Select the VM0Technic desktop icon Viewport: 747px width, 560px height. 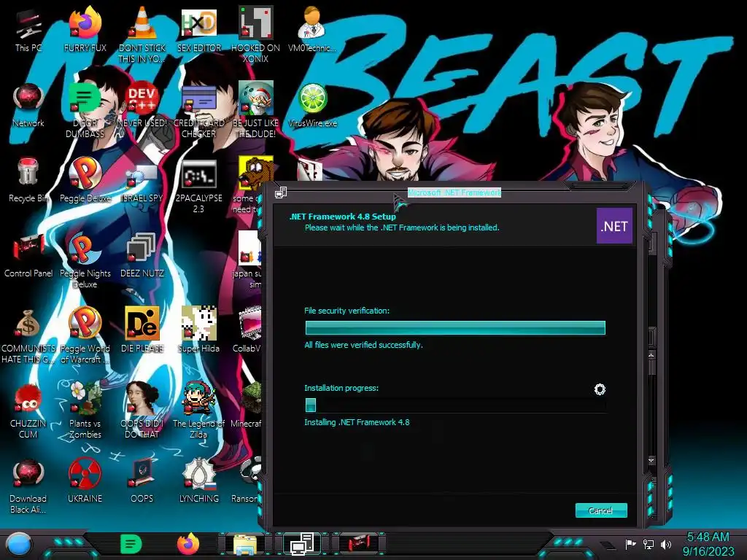tap(312, 23)
